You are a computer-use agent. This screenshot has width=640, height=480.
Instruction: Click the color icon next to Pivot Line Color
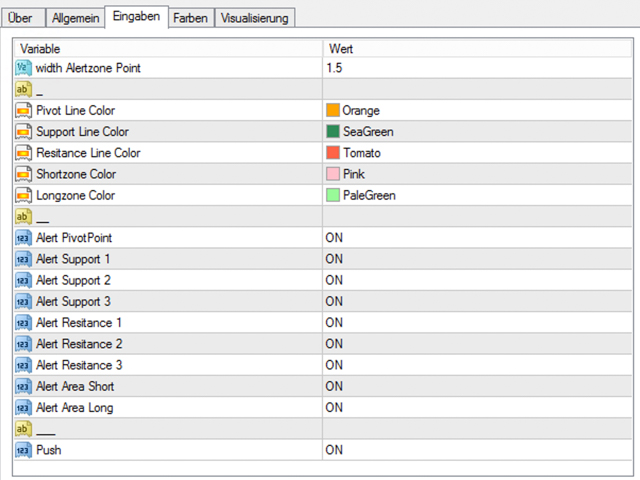24,110
